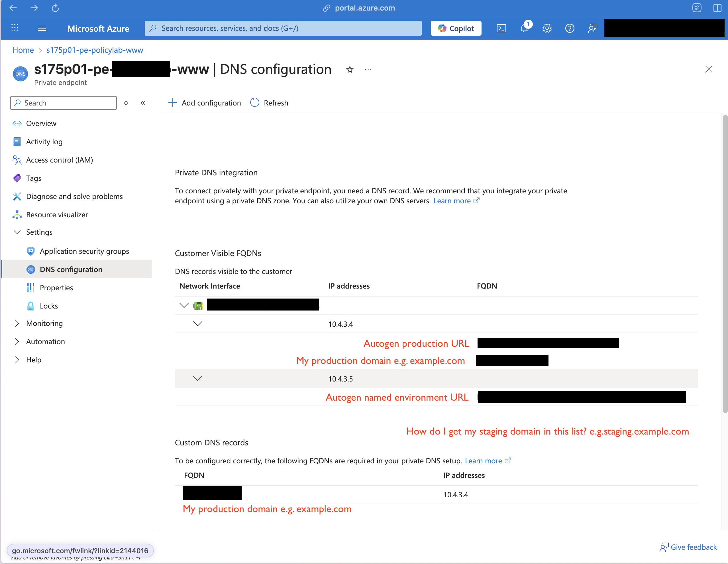Click Add configuration

tap(204, 103)
